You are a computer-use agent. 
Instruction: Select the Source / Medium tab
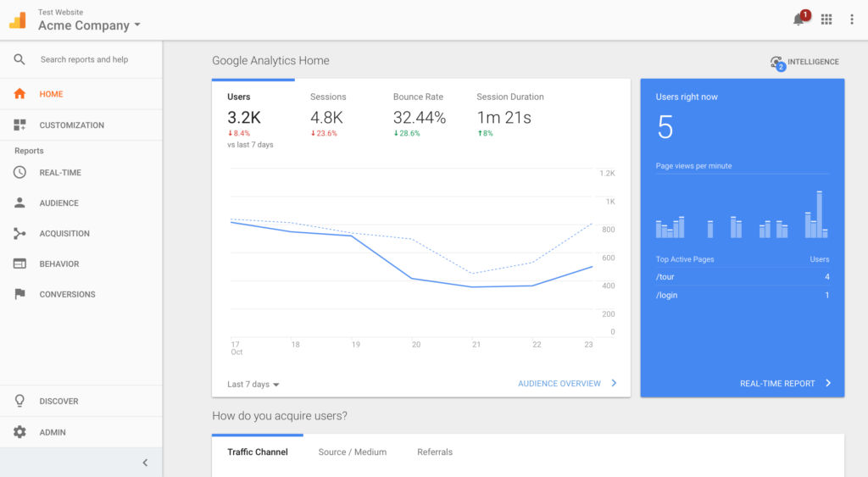point(353,452)
